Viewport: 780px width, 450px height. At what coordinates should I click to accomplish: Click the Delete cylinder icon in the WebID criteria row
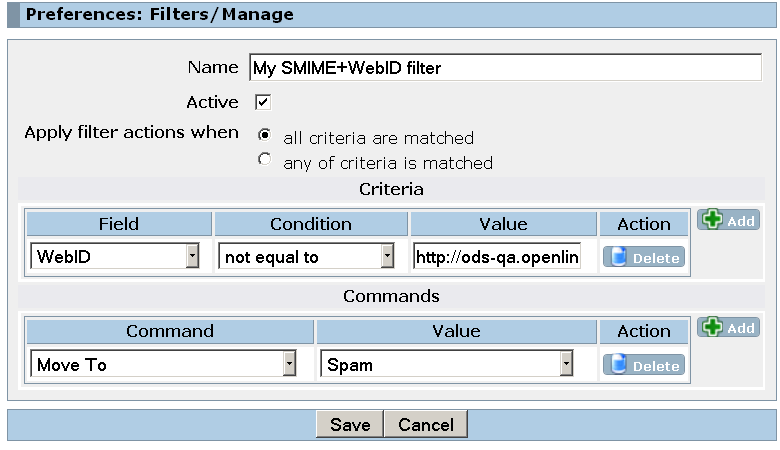(x=618, y=257)
